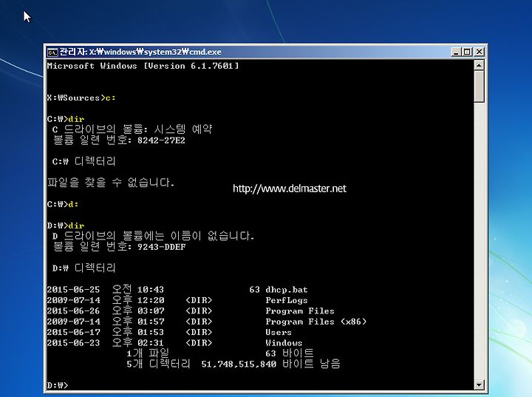The height and width of the screenshot is (397, 532).
Task: Click the date 2015-06-23
Action: [x=73, y=343]
